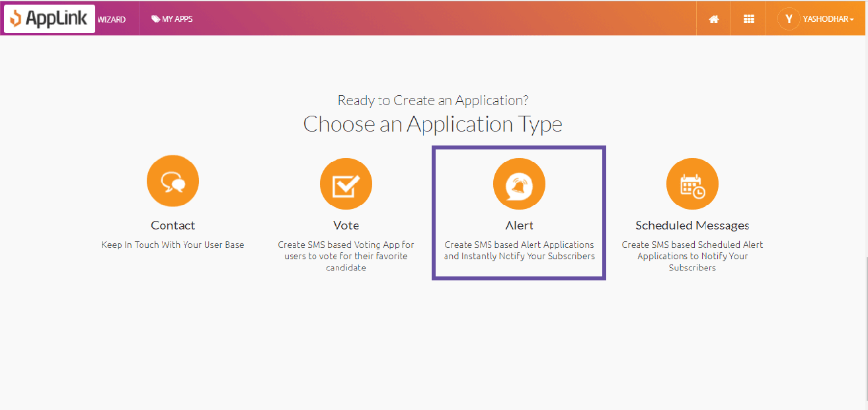
Task: Click the Y user avatar circle
Action: 789,19
